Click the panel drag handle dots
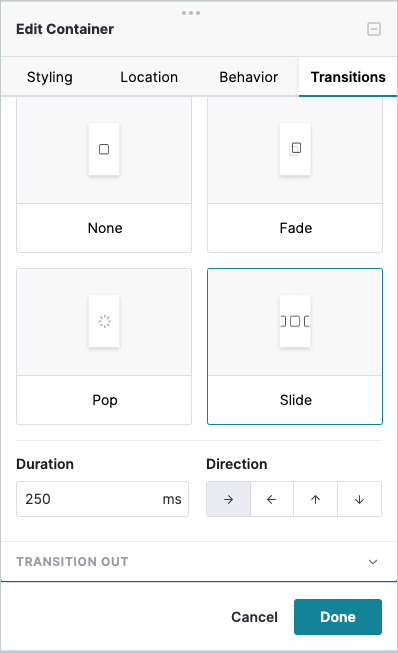398x653 pixels. tap(191, 13)
